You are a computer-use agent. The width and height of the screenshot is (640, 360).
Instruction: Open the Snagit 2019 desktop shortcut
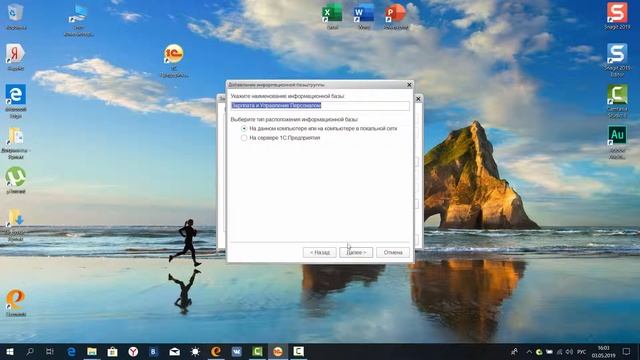click(x=617, y=16)
